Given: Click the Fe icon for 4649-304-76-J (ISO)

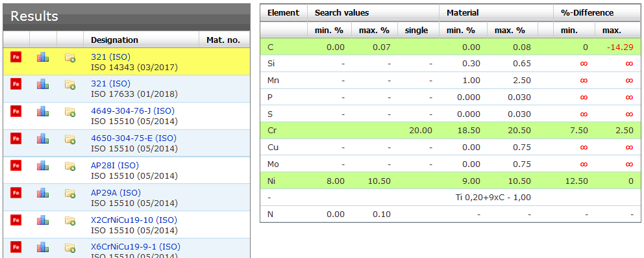Looking at the screenshot, I should 16,111.
